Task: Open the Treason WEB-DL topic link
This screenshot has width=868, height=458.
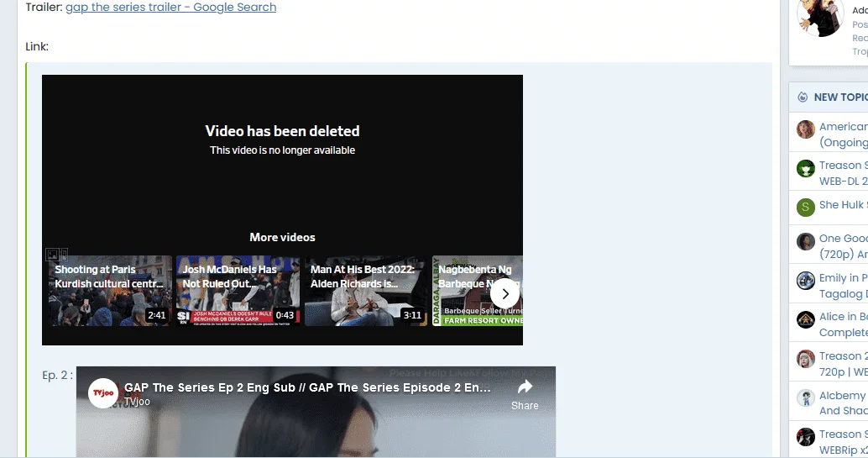Action: (844, 173)
